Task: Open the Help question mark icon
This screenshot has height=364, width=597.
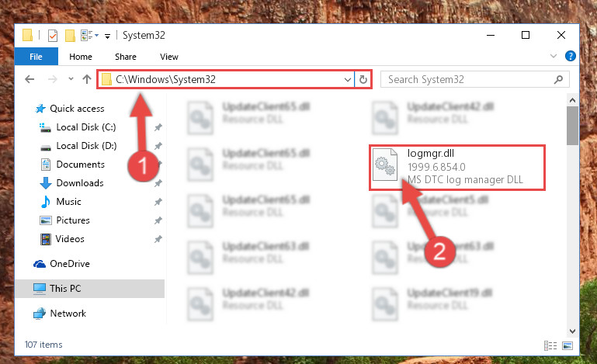Action: [x=571, y=56]
